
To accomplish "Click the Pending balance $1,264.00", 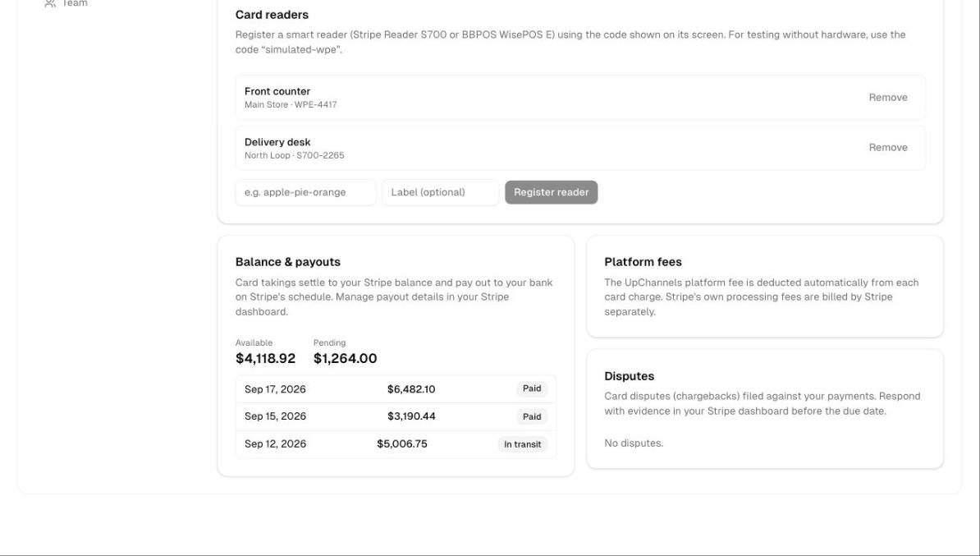I will (345, 358).
